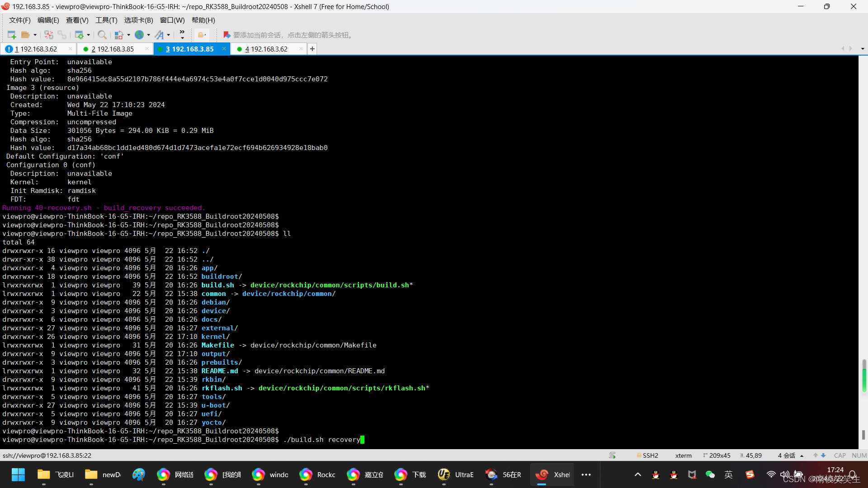Click the red flag add-session icon
The image size is (868, 488).
(227, 35)
